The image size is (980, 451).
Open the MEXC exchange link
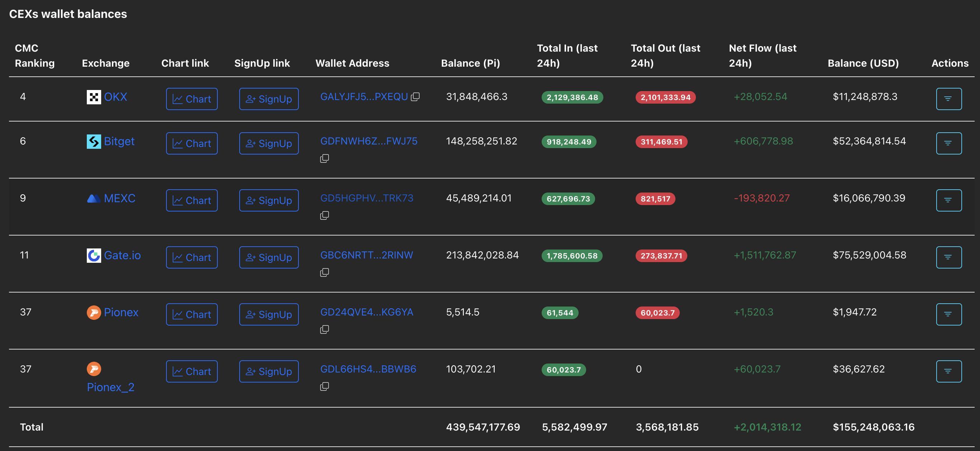[119, 198]
